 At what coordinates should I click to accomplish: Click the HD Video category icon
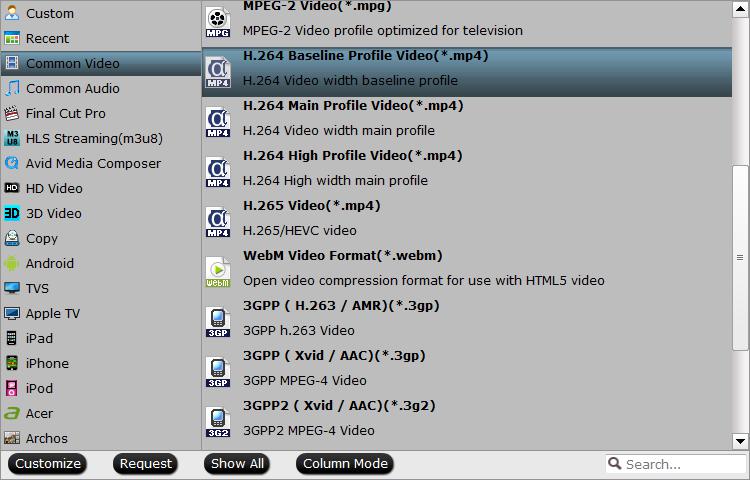tap(12, 188)
